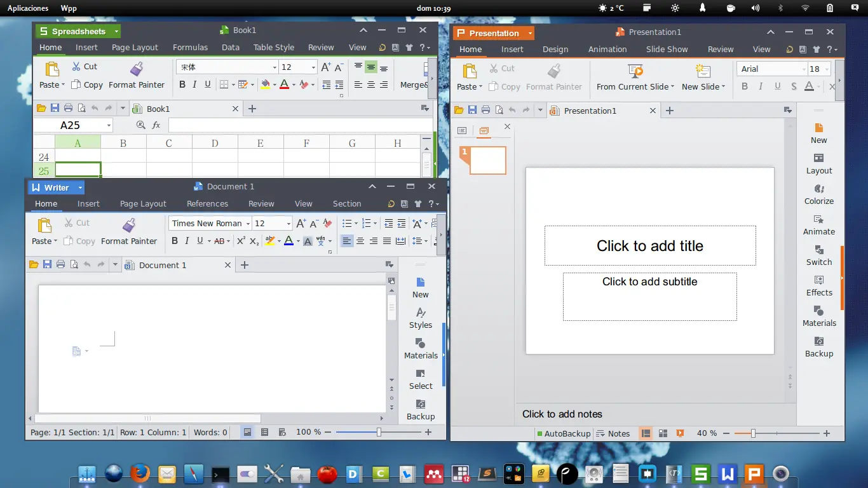Toggle text shadow S in Presentation ribbon
This screenshot has height=488, width=868.
[x=794, y=86]
